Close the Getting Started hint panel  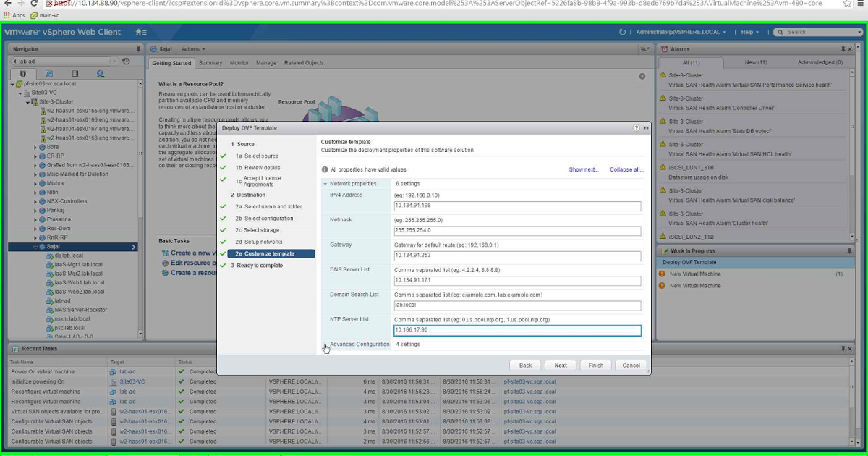click(x=642, y=76)
